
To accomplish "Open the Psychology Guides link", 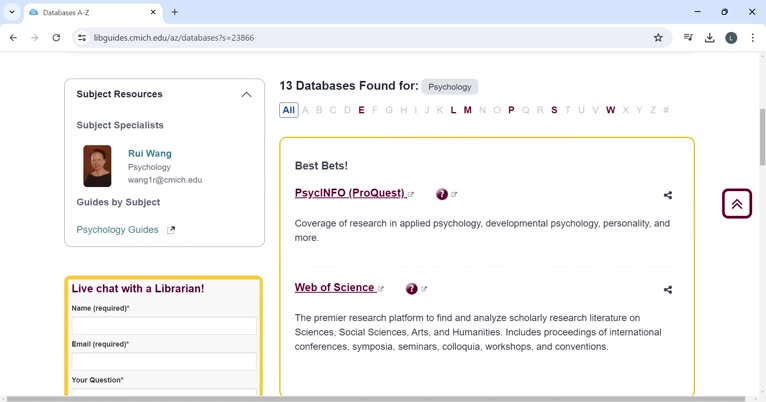I will [x=117, y=230].
